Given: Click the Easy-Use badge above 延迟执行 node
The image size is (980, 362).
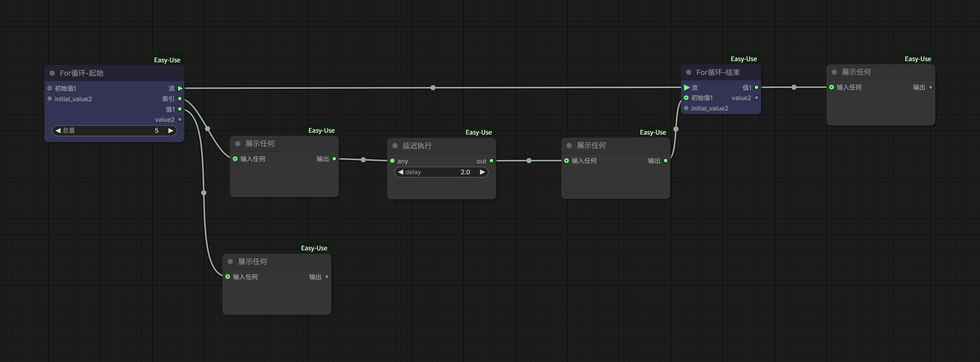Looking at the screenshot, I should pos(478,132).
